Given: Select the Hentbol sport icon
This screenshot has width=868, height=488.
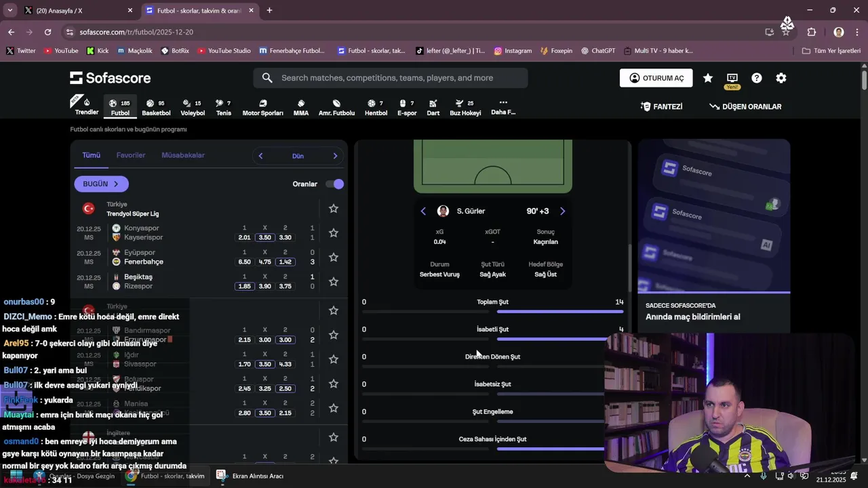Looking at the screenshot, I should [376, 107].
